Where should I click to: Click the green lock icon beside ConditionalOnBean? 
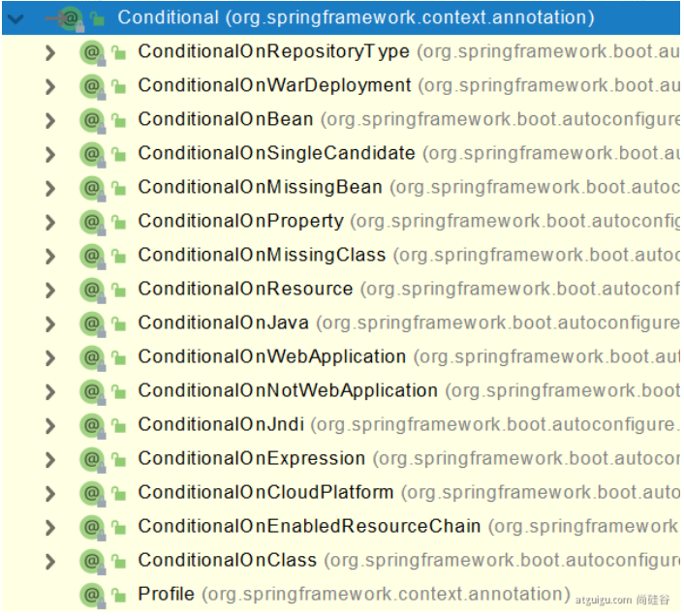click(118, 121)
